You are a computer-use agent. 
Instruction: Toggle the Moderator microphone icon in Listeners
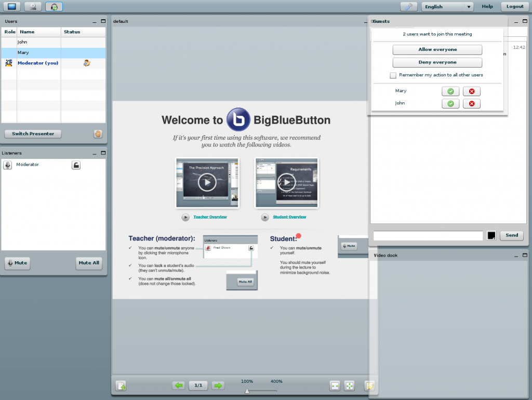point(7,165)
